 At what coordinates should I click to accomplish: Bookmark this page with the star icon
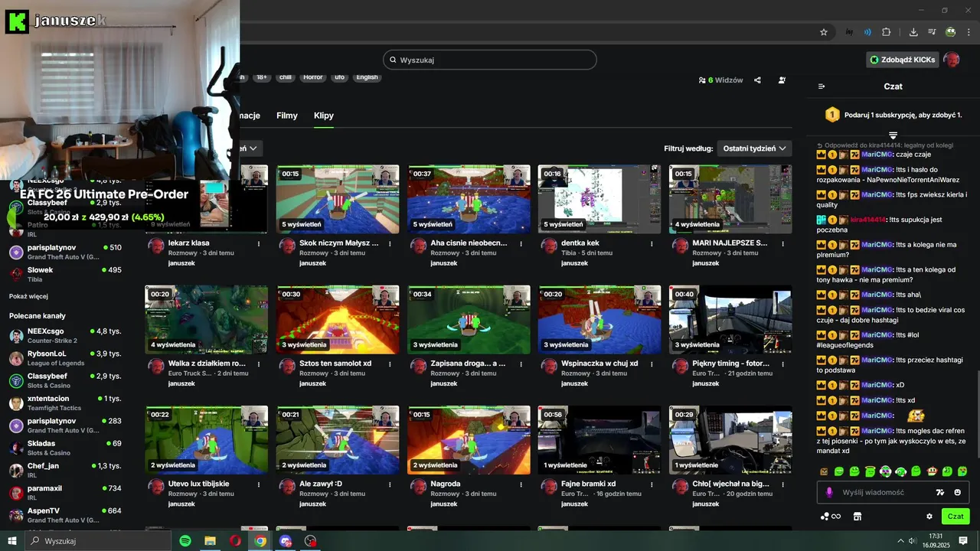(x=824, y=32)
